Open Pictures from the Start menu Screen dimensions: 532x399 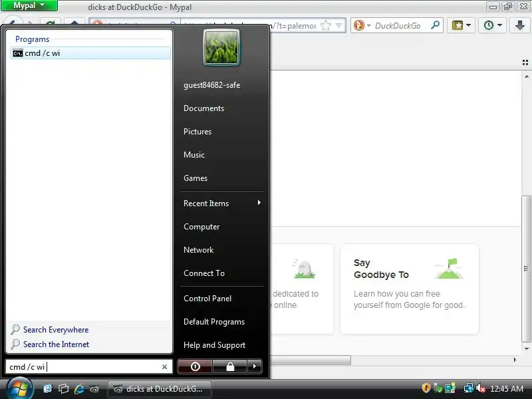click(x=198, y=132)
